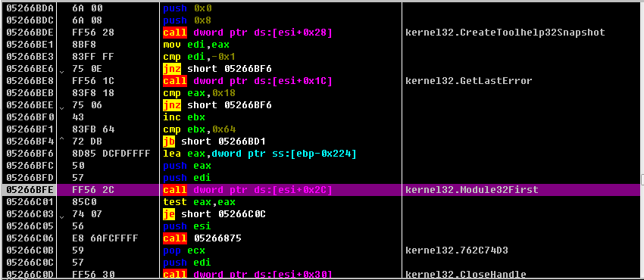Select the kernel32.GetLastError comment
The height and width of the screenshot is (280, 644).
point(469,81)
